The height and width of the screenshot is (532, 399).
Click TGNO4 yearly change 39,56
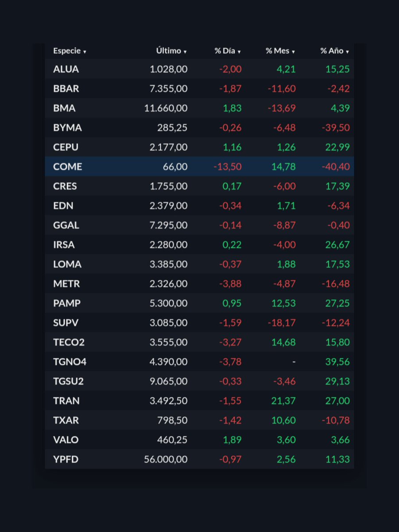(x=337, y=362)
